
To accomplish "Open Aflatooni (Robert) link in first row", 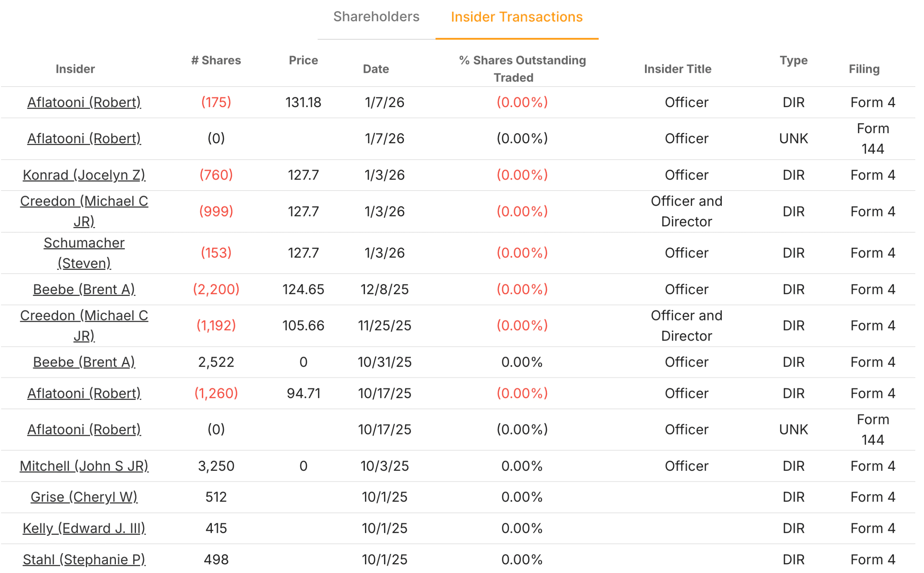I will click(x=84, y=102).
